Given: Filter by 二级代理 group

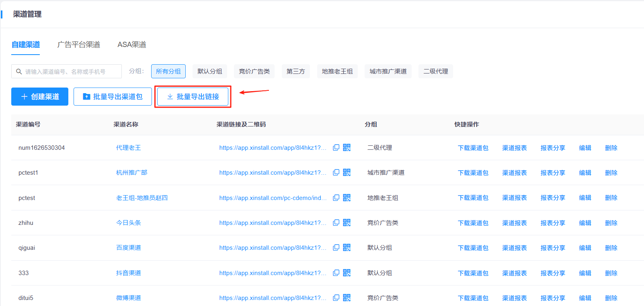Looking at the screenshot, I should pyautogui.click(x=436, y=71).
